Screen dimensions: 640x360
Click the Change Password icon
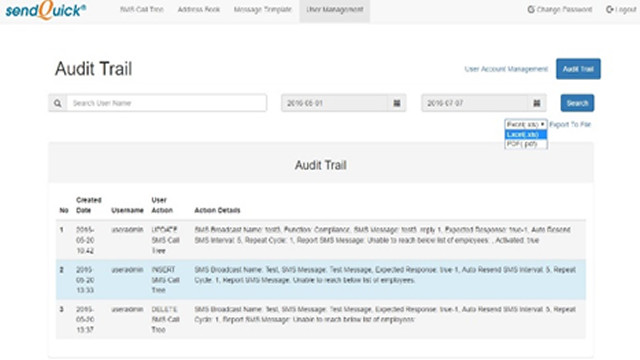(x=531, y=9)
